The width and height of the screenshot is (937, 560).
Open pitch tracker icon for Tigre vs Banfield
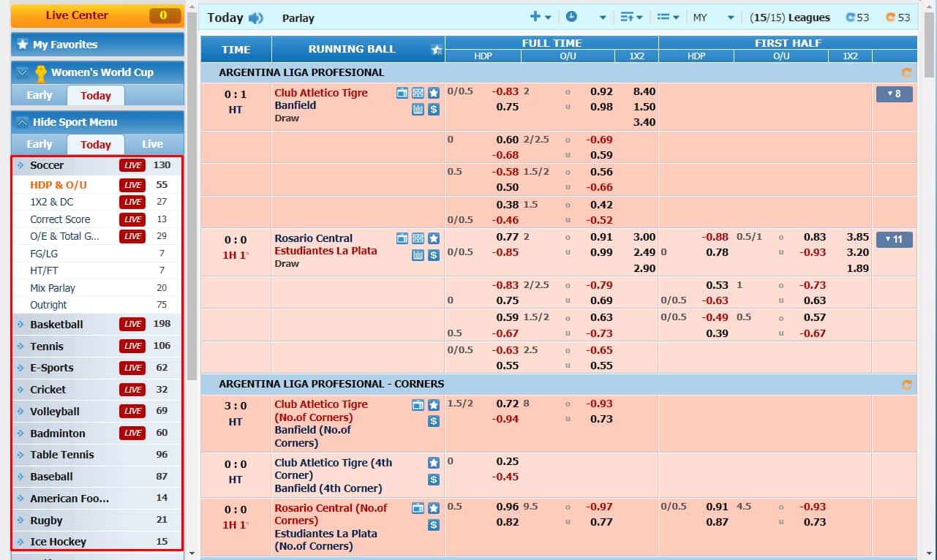coord(418,93)
